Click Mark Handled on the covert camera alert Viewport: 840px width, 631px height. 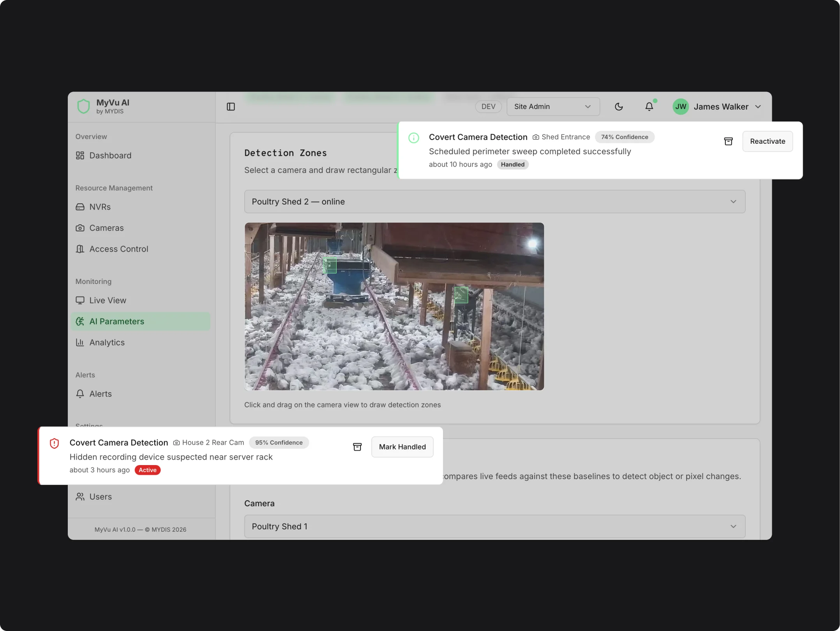pyautogui.click(x=402, y=447)
